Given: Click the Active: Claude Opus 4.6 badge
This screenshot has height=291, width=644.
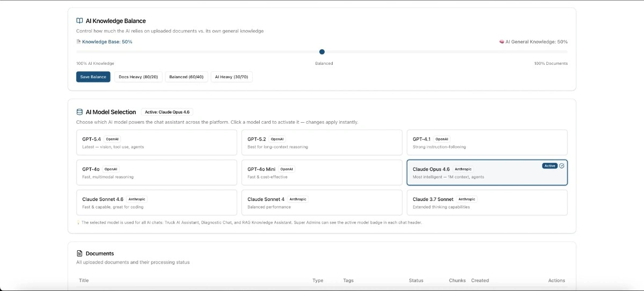Looking at the screenshot, I should [167, 112].
